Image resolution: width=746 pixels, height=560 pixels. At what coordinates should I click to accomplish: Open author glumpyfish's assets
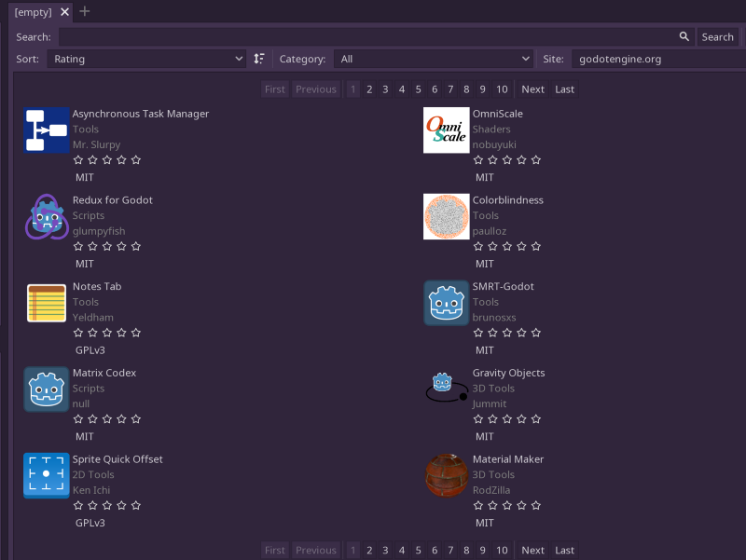[x=99, y=231]
